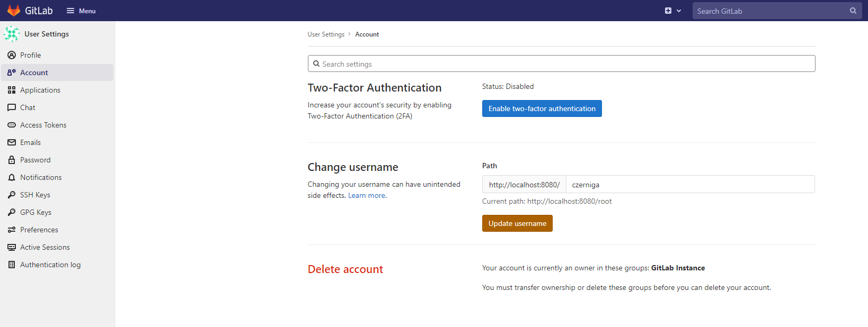Click the Applications grid icon
This screenshot has width=868, height=327.
pyautogui.click(x=12, y=90)
